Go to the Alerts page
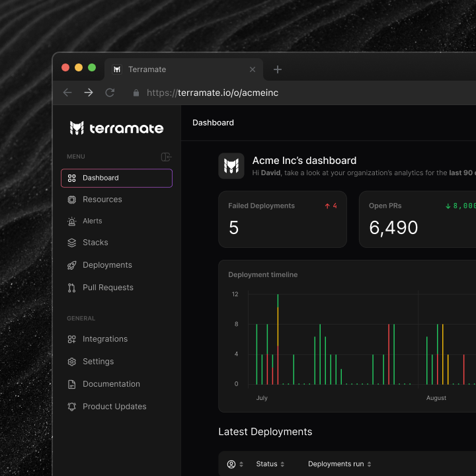 pos(93,221)
